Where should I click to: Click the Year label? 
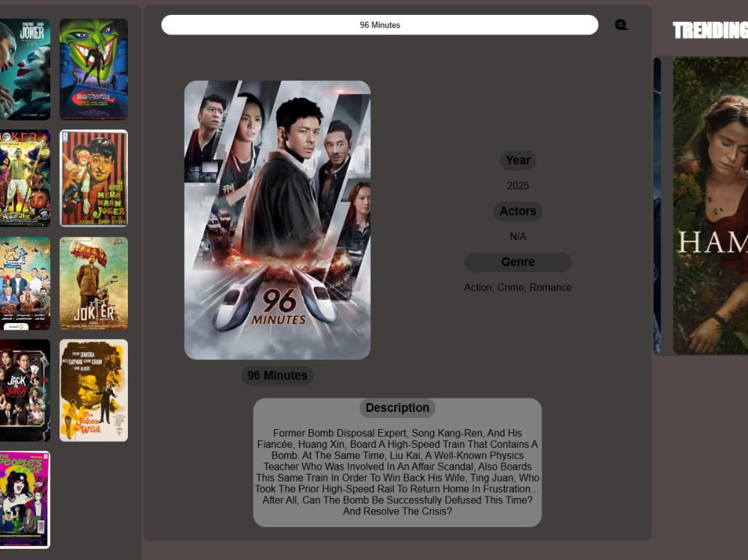(x=518, y=160)
